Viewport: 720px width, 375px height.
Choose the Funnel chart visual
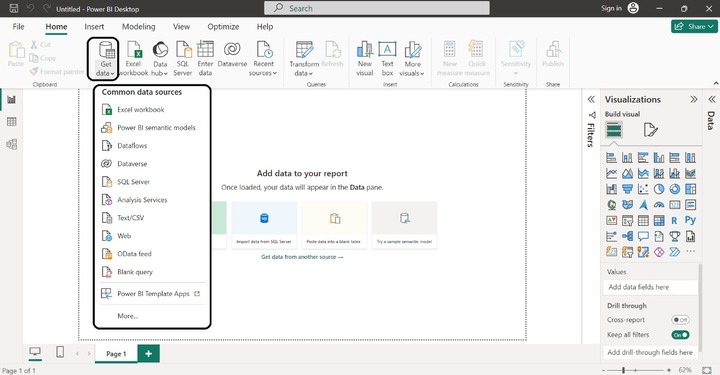coord(627,189)
